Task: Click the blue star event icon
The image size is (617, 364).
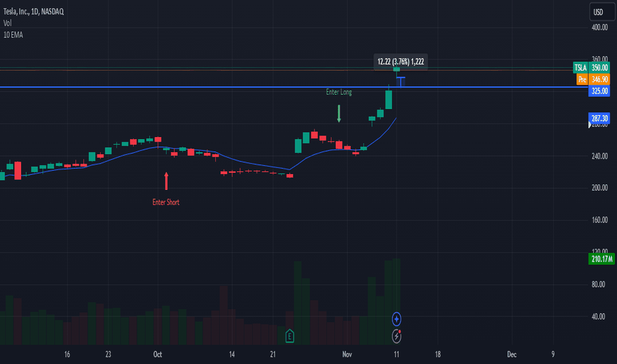Action: [397, 319]
